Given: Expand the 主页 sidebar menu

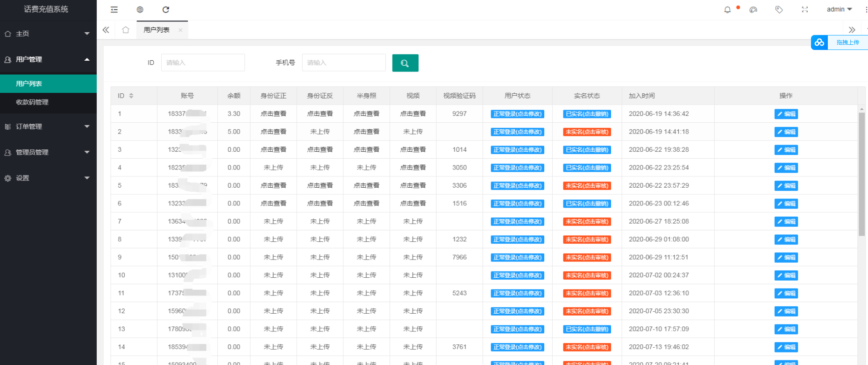Looking at the screenshot, I should point(48,34).
